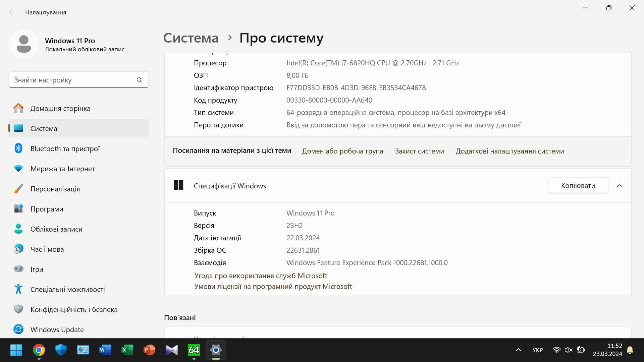Open the Windows Start button
The image size is (644, 362).
tap(16, 350)
